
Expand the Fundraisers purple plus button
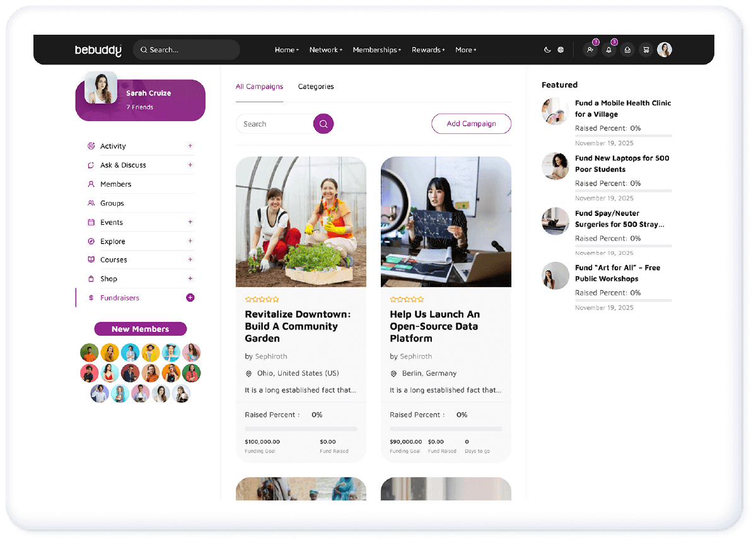[190, 298]
